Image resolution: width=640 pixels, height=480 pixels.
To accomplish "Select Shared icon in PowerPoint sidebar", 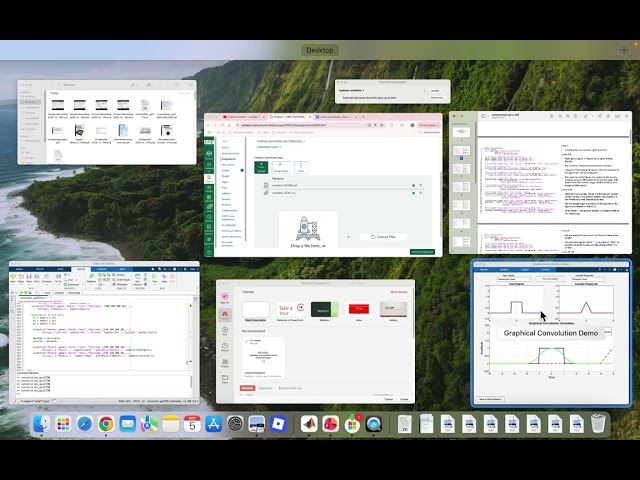I will [x=225, y=363].
